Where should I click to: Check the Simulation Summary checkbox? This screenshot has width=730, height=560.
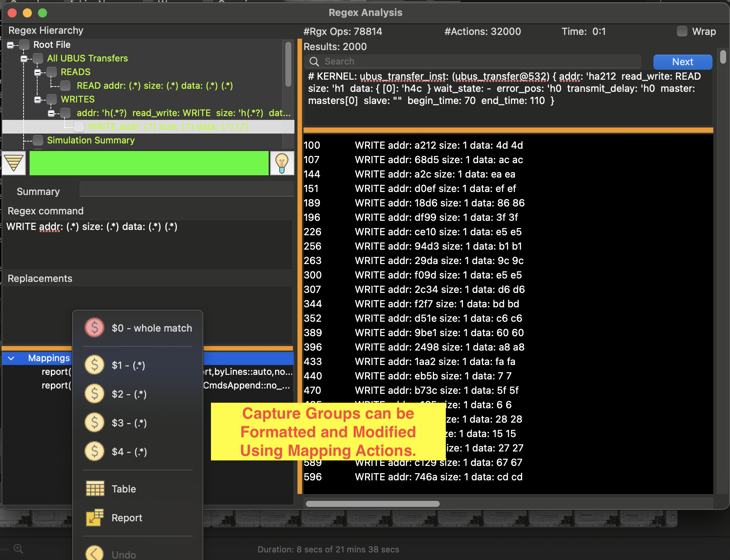point(38,140)
